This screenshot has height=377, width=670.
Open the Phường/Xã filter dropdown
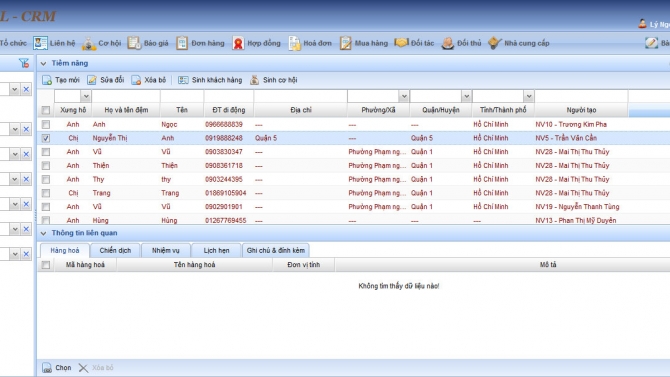pyautogui.click(x=403, y=96)
